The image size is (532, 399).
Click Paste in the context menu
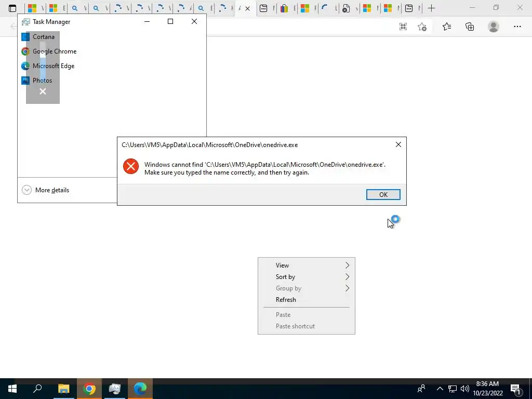click(307, 315)
